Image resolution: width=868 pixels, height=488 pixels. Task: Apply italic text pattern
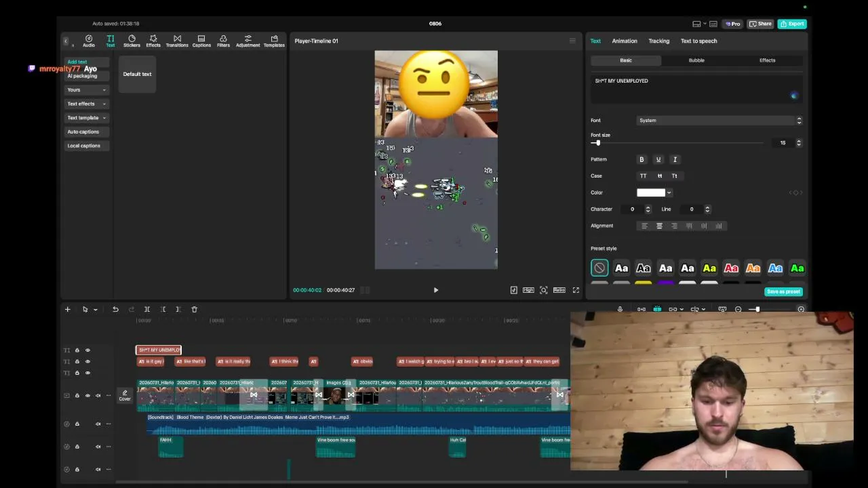pos(675,159)
